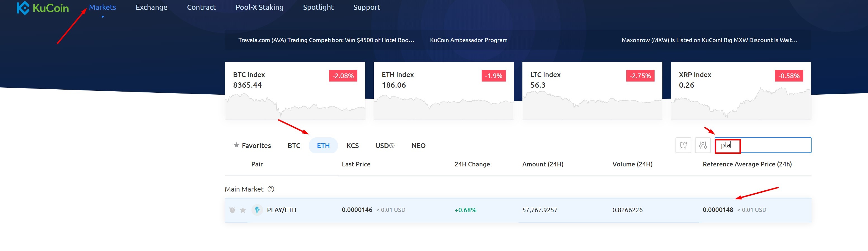Open the BTC Index card
The image size is (868, 251).
click(x=295, y=91)
